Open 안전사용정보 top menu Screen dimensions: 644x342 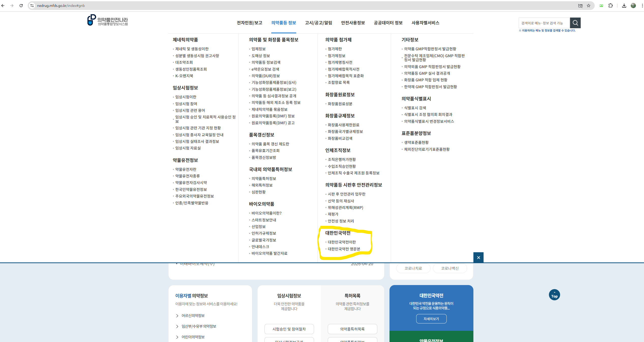click(353, 23)
